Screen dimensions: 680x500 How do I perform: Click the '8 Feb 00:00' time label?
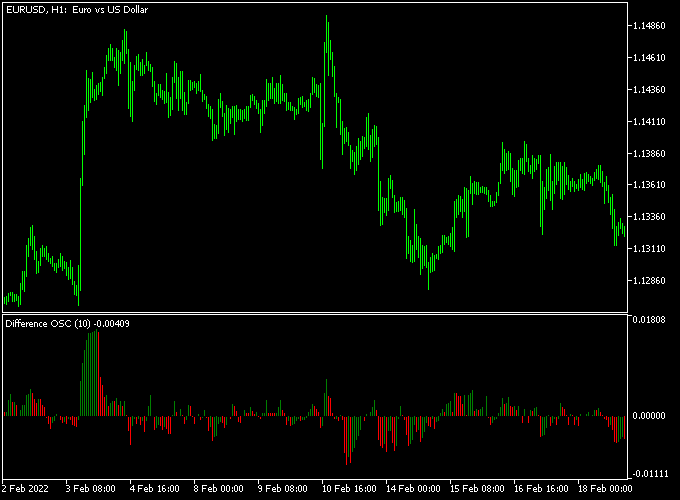pyautogui.click(x=219, y=489)
